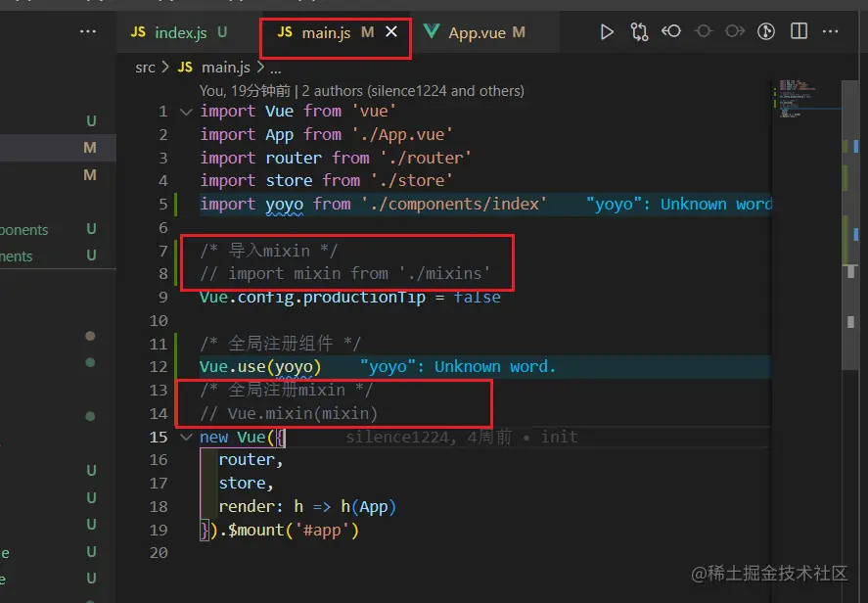Open the timeline graph icon beside split editor
Image resolution: width=868 pixels, height=603 pixels.
coord(766,31)
